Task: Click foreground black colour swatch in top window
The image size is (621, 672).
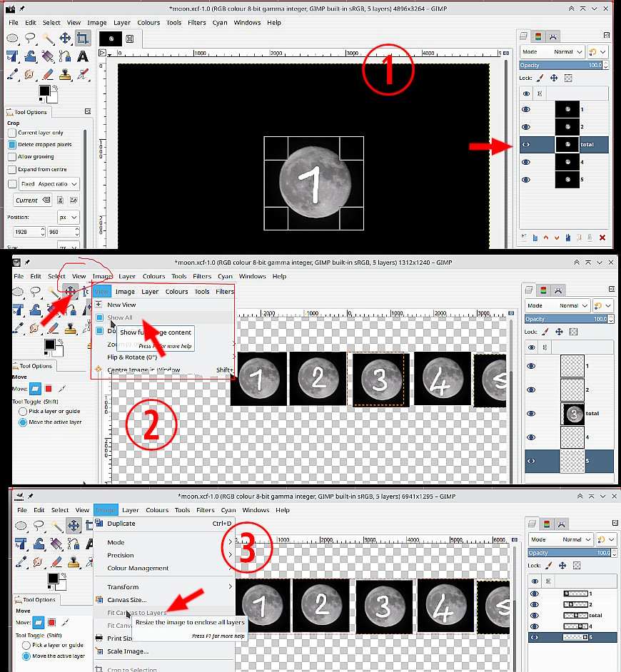Action: (44, 91)
